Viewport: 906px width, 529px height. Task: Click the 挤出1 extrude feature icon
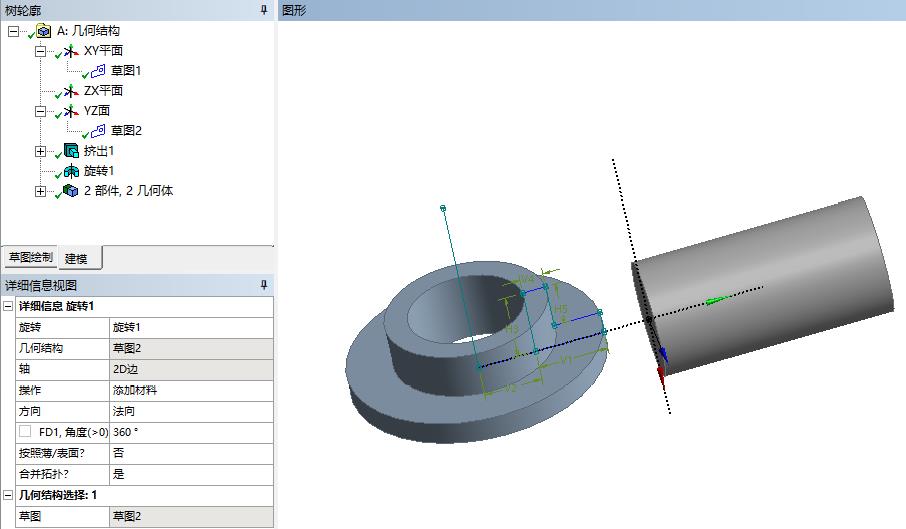71,151
